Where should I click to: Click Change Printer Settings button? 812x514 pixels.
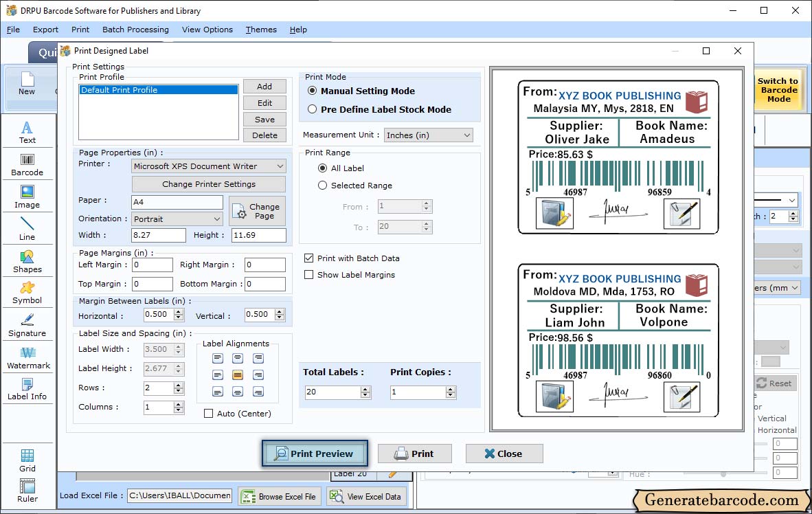(209, 184)
